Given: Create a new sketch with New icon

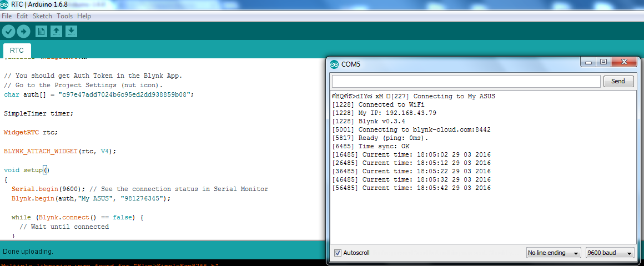Looking at the screenshot, I should click(41, 31).
